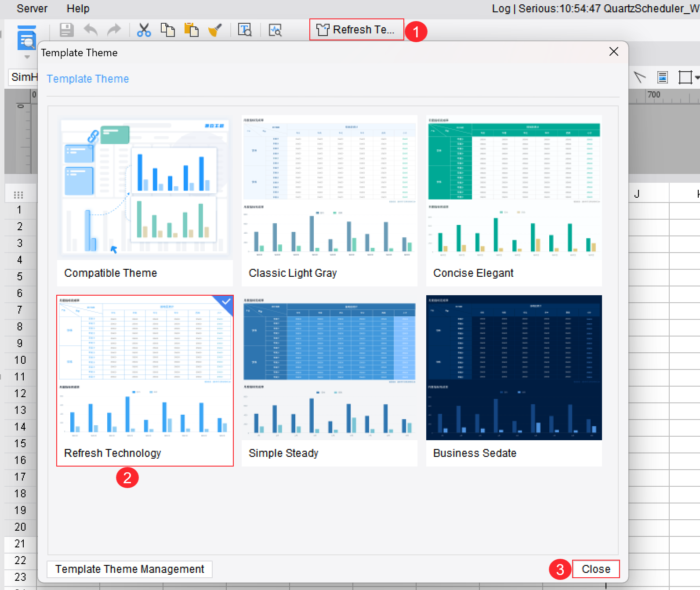Select row header 1
Screen dimensions: 700x590
click(x=19, y=210)
